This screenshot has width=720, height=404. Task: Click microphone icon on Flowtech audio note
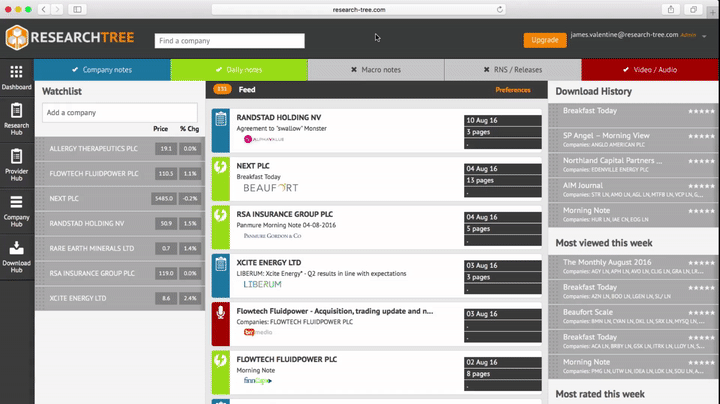click(221, 315)
